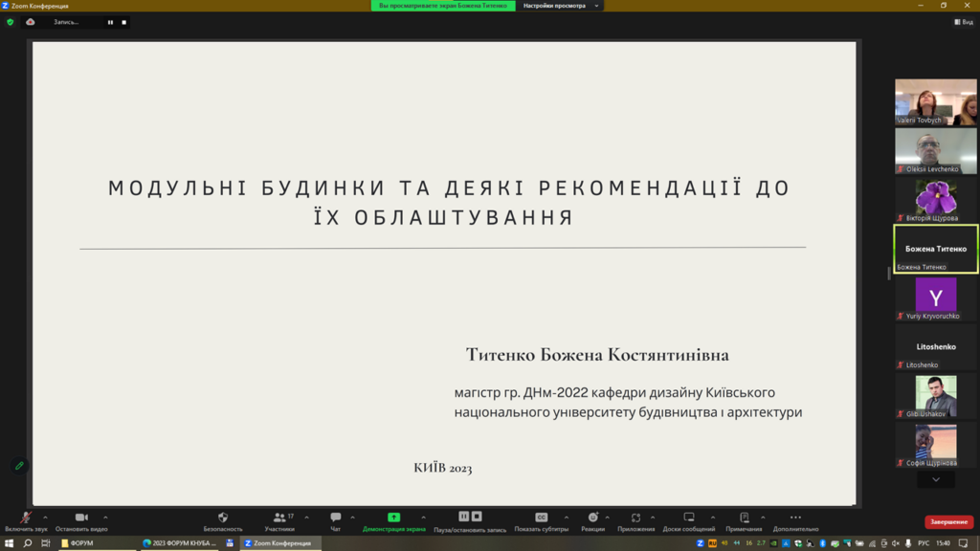980x551 pixels.
Task: Click the green Демонстрация экрана icon
Action: [x=393, y=518]
